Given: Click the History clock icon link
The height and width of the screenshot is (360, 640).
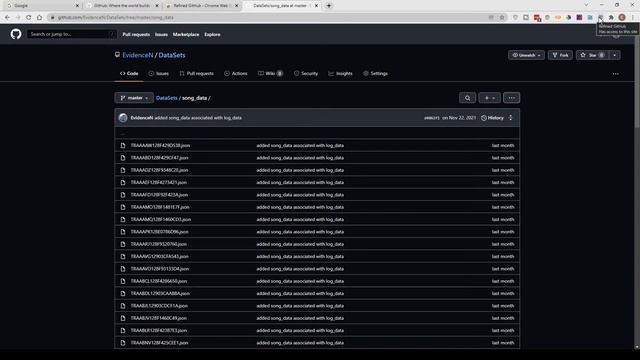Looking at the screenshot, I should 492,118.
